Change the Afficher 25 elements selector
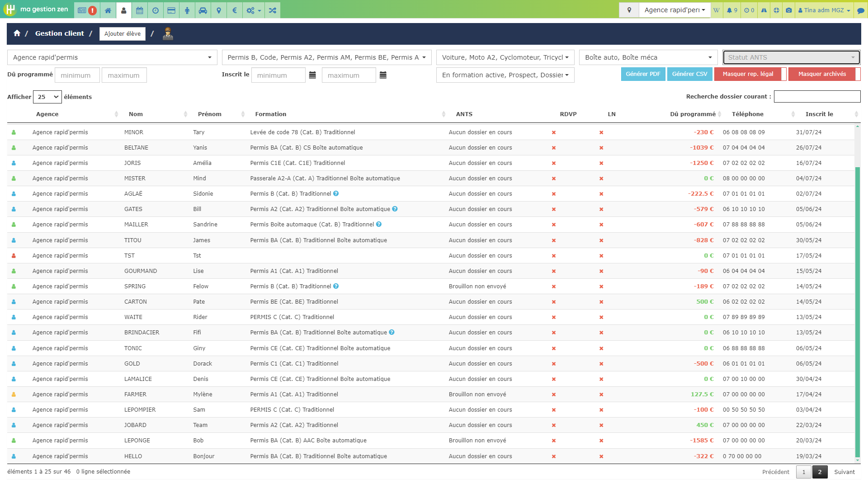 [x=47, y=97]
